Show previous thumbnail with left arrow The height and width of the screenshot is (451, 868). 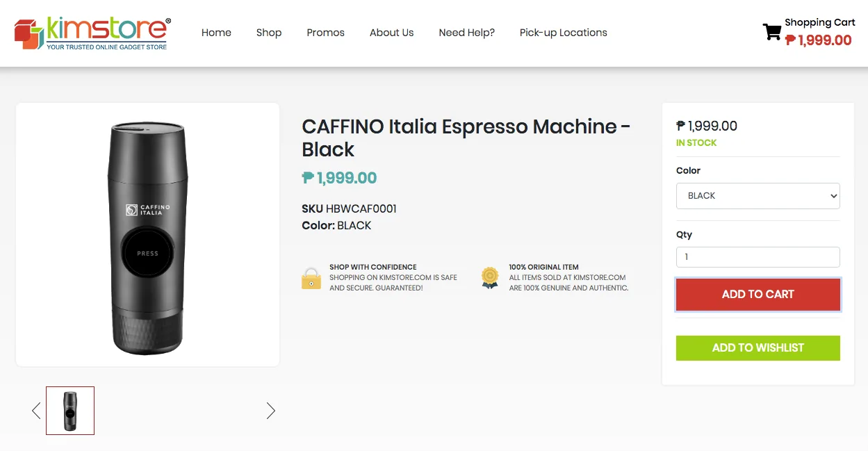(36, 411)
